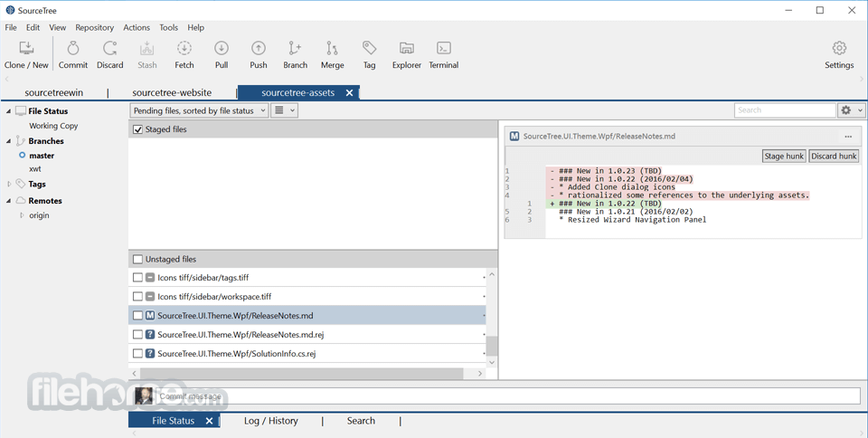Switch to the sourcetreewin tab

tap(53, 93)
